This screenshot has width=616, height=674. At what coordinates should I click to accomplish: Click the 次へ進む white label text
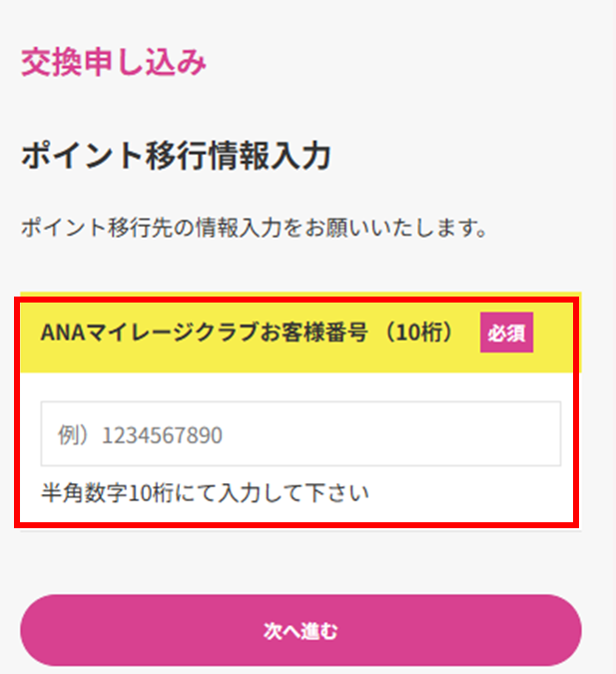pos(301,630)
